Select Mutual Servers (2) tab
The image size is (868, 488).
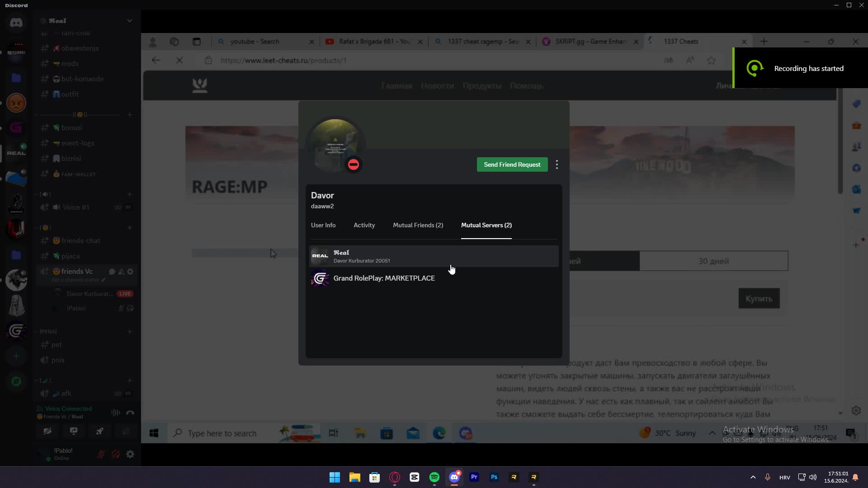[486, 225]
